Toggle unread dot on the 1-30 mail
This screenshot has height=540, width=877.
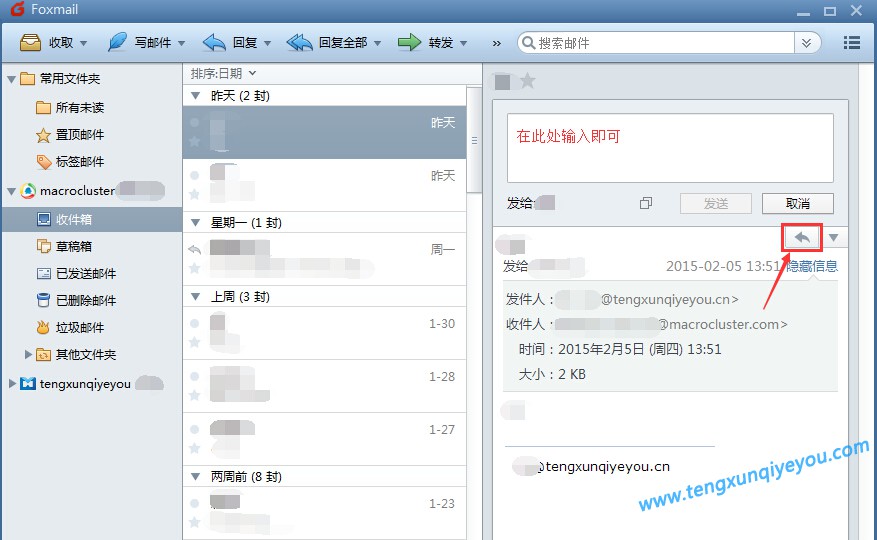coord(195,323)
